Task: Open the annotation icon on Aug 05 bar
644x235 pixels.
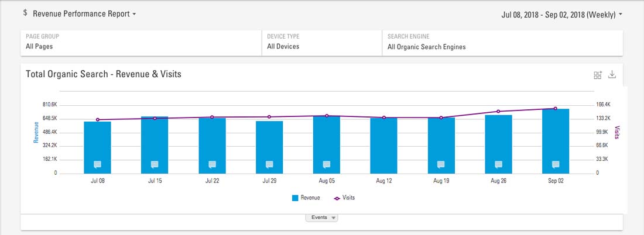Action: 327,164
